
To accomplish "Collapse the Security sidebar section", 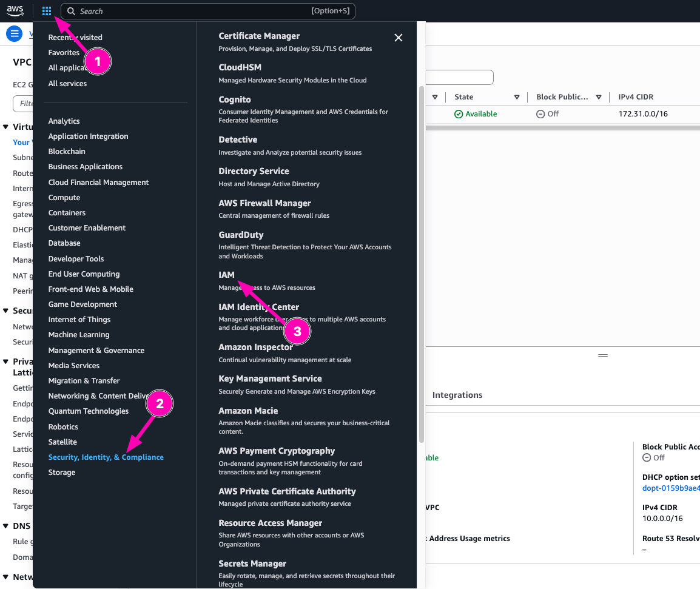I will click(x=6, y=311).
